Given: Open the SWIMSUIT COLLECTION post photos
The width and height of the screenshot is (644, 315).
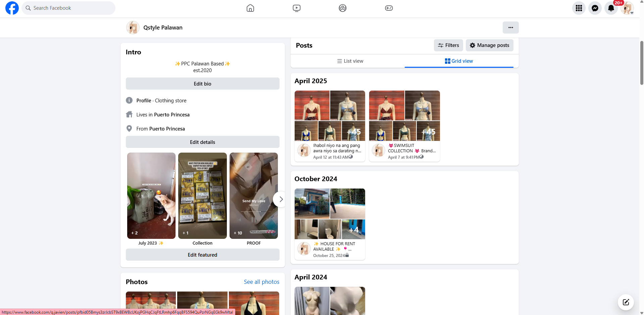Looking at the screenshot, I should [404, 116].
